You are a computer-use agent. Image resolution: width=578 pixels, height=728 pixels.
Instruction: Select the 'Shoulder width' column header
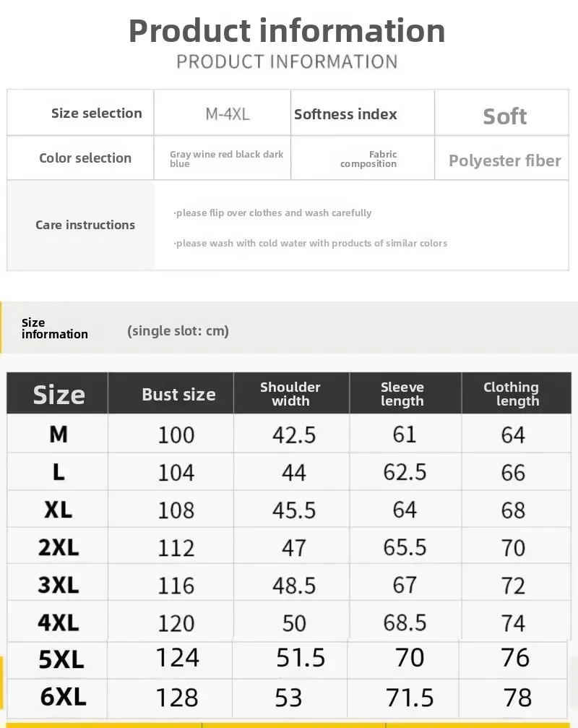(x=290, y=394)
